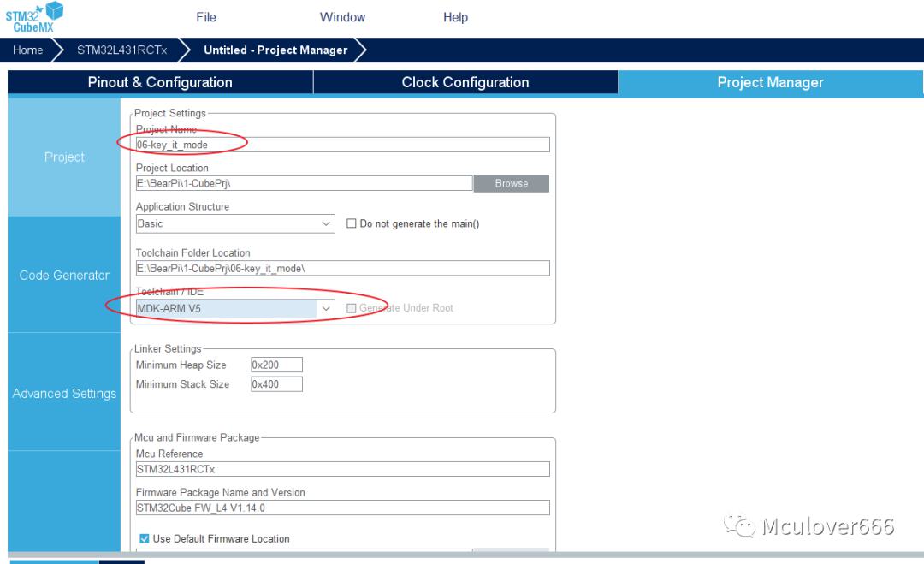Click the STM32CubeMX logo icon
924x564 pixels.
(34, 17)
